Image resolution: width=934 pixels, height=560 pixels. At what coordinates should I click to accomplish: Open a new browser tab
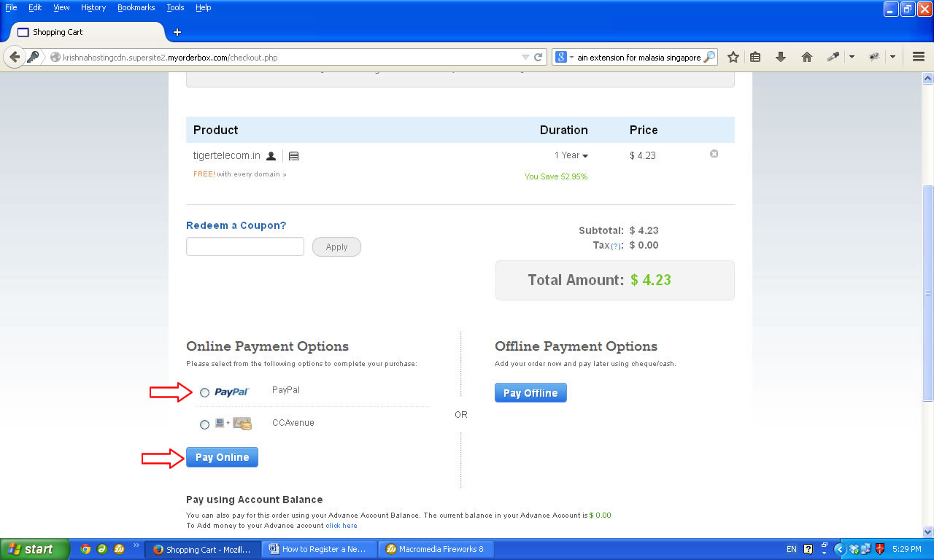coord(177,32)
